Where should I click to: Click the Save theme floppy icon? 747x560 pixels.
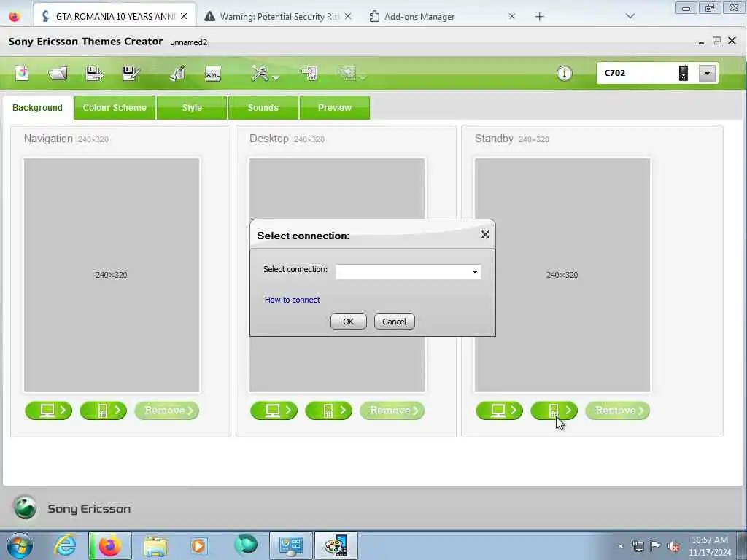point(94,74)
